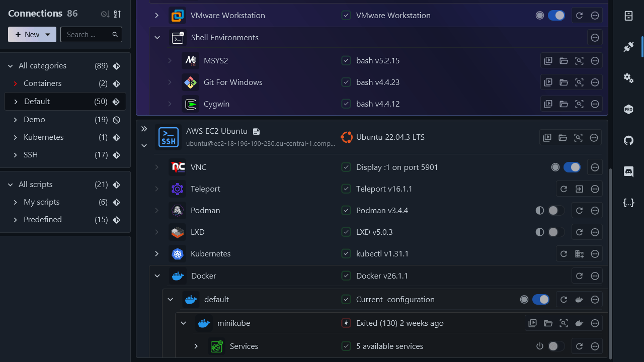Enable the Podman toggle switch

pyautogui.click(x=555, y=211)
